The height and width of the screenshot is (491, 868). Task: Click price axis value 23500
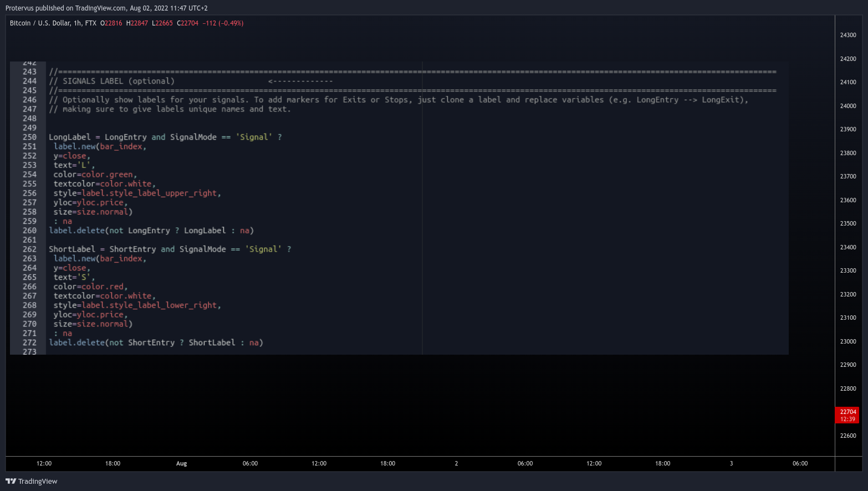[x=848, y=223]
